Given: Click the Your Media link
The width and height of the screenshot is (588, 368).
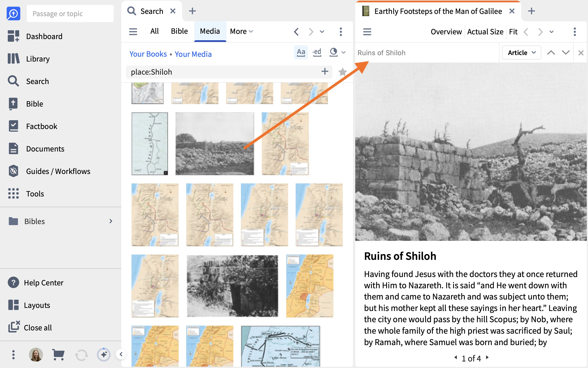Looking at the screenshot, I should coord(193,54).
